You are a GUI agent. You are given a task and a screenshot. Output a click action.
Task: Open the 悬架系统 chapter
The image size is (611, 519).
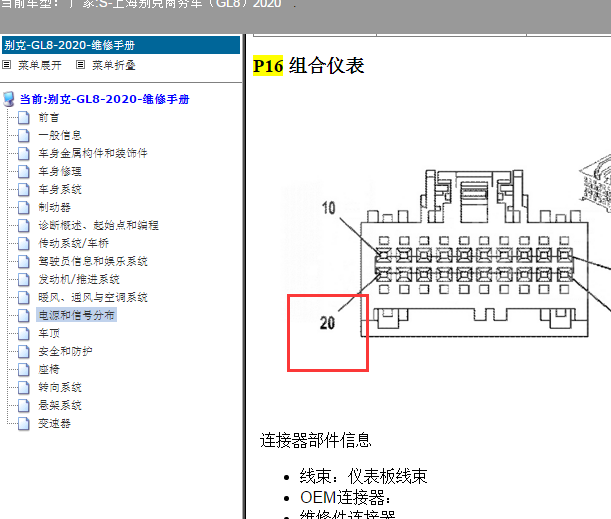coord(60,405)
